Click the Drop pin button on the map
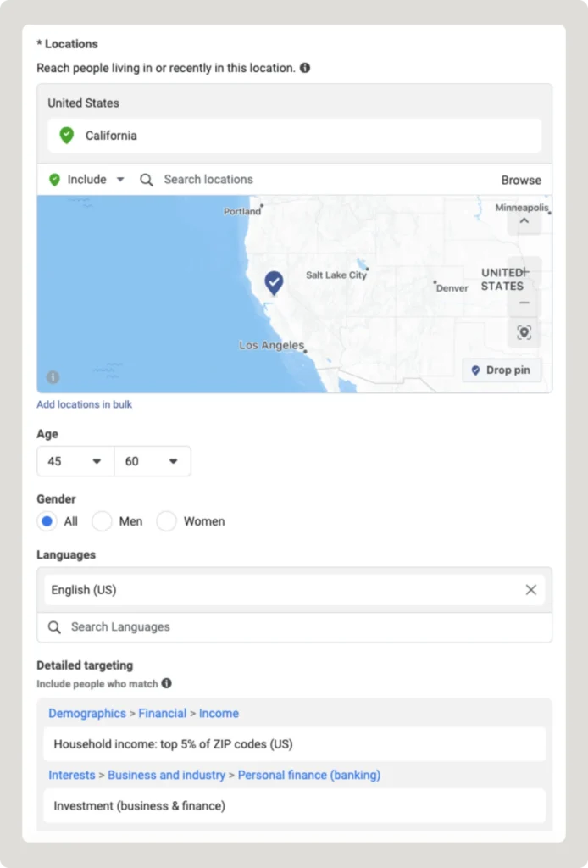 (x=502, y=370)
